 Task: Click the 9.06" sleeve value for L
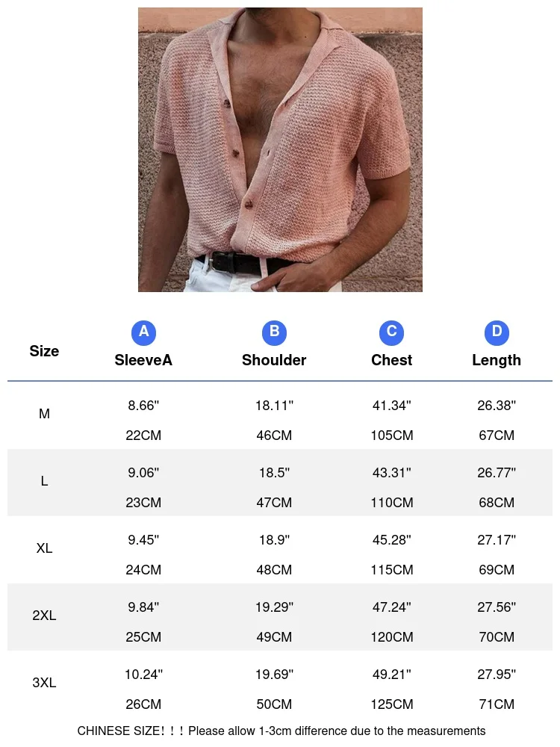pyautogui.click(x=143, y=473)
